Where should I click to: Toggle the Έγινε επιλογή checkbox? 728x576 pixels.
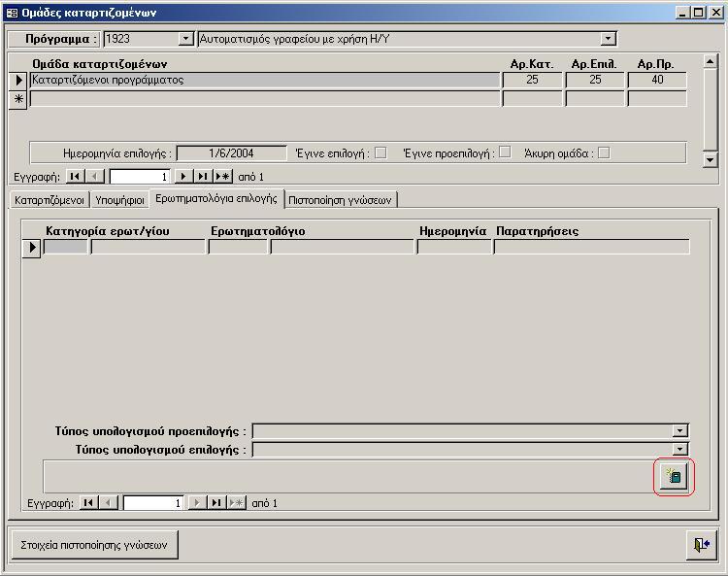pos(381,152)
